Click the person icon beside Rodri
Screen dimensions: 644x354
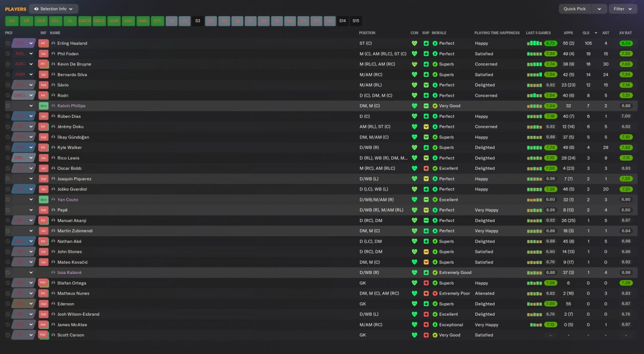click(x=53, y=95)
